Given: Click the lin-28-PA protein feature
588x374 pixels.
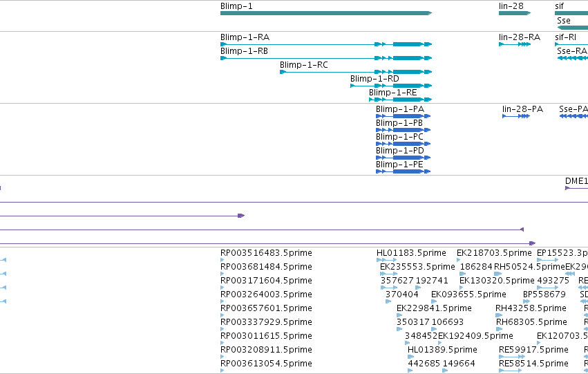Looking at the screenshot, I should (516, 116).
